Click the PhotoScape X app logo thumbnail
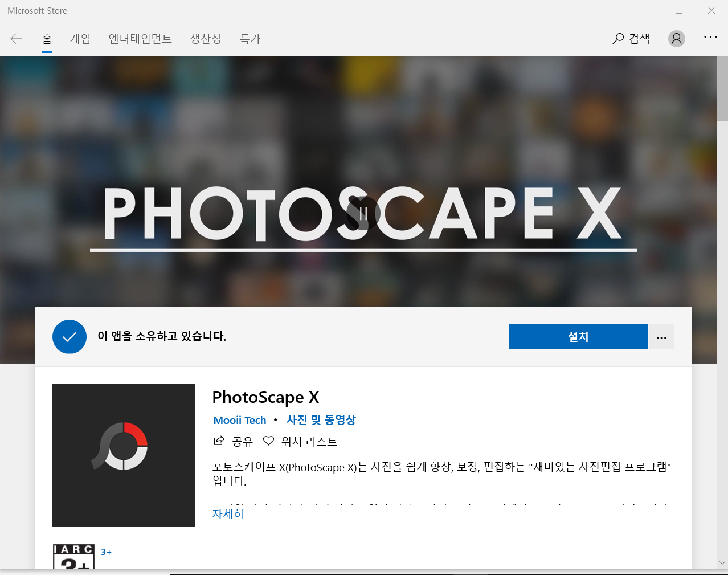The image size is (728, 575). [124, 455]
